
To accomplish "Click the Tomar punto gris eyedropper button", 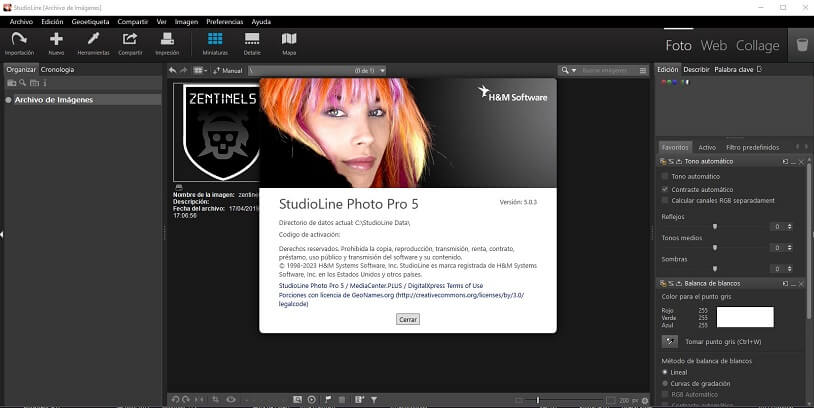I will (x=670, y=342).
